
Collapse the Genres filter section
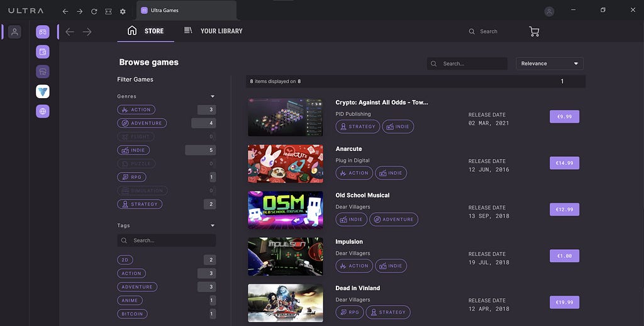tap(213, 96)
